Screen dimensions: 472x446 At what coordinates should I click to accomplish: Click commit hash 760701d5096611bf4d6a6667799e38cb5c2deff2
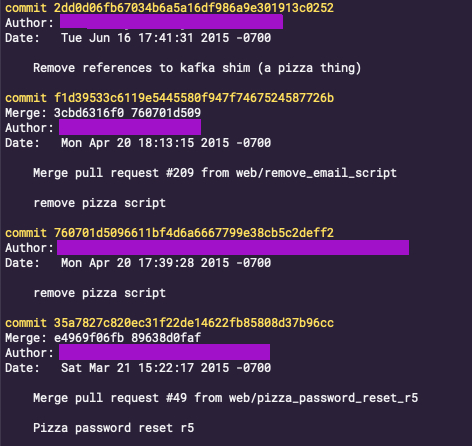click(194, 233)
